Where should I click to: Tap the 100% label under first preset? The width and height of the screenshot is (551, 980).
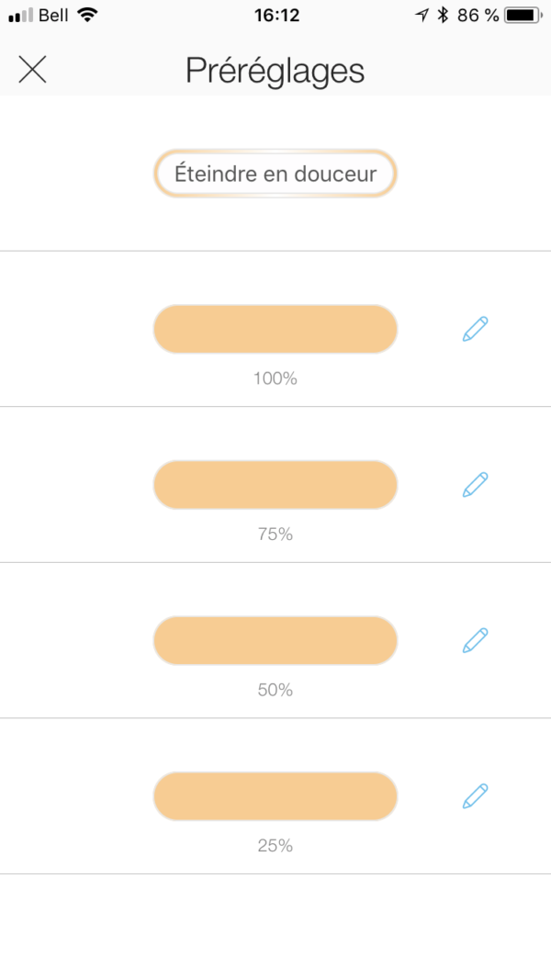(x=275, y=377)
